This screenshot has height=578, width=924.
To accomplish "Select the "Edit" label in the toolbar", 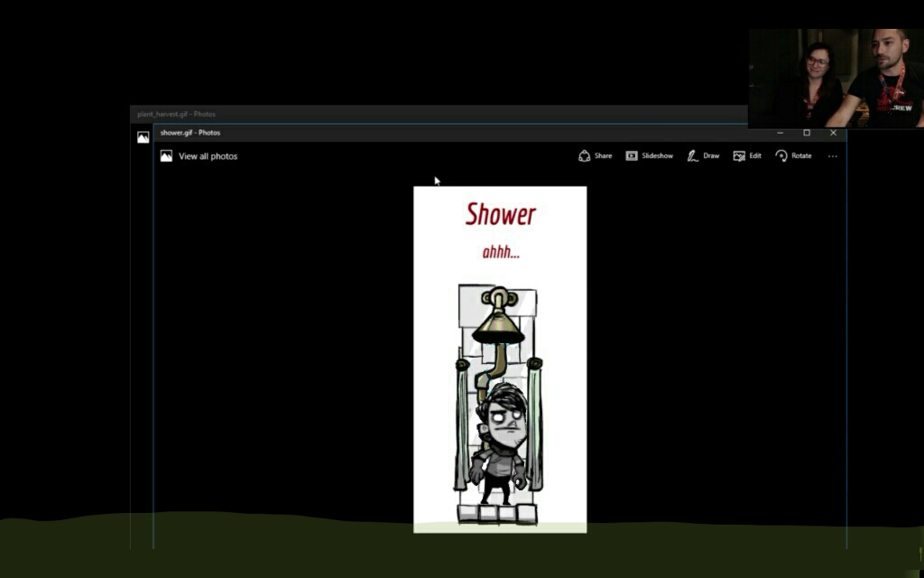I will click(755, 156).
